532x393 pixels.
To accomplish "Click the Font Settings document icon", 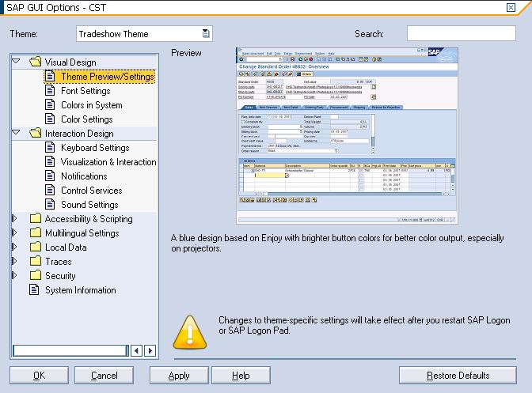I will click(50, 90).
